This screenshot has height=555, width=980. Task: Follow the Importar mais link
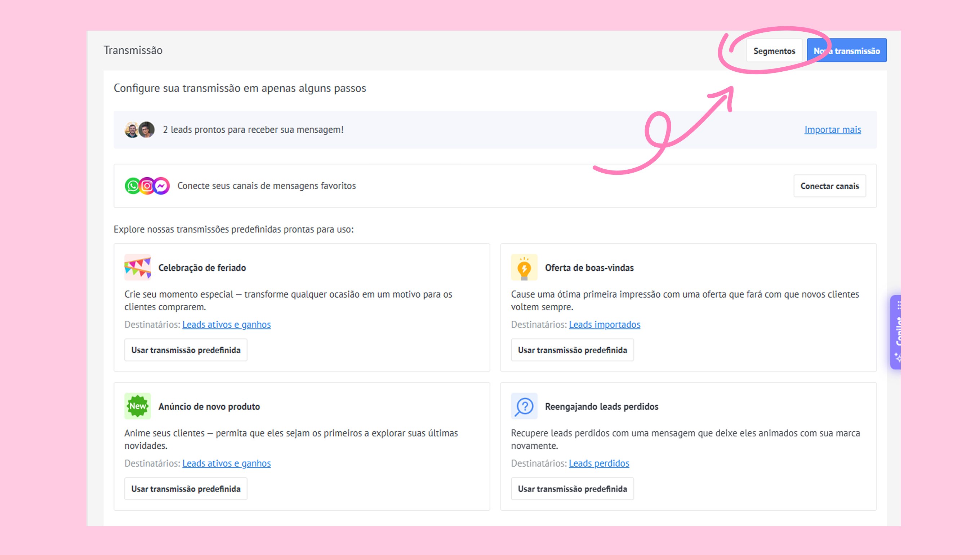(x=833, y=130)
